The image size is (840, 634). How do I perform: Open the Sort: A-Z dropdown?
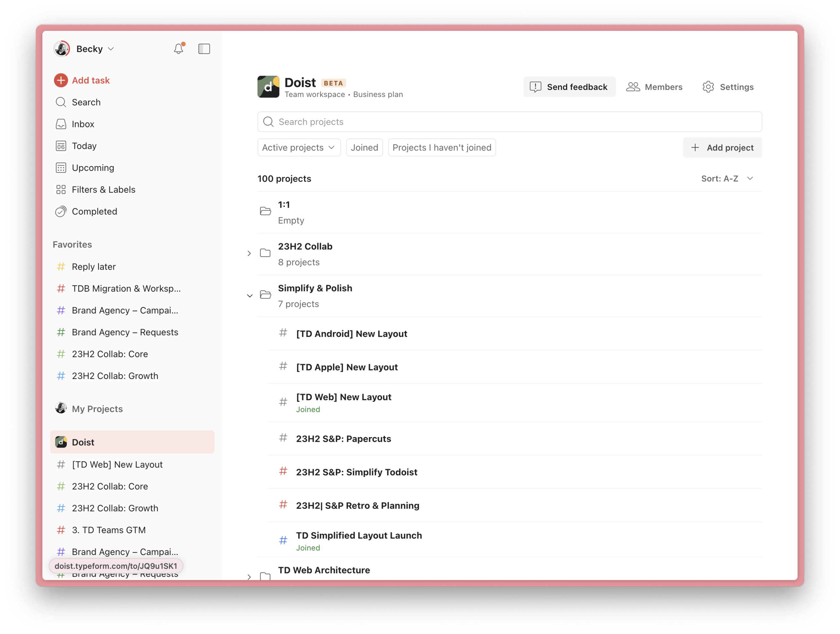coord(727,179)
